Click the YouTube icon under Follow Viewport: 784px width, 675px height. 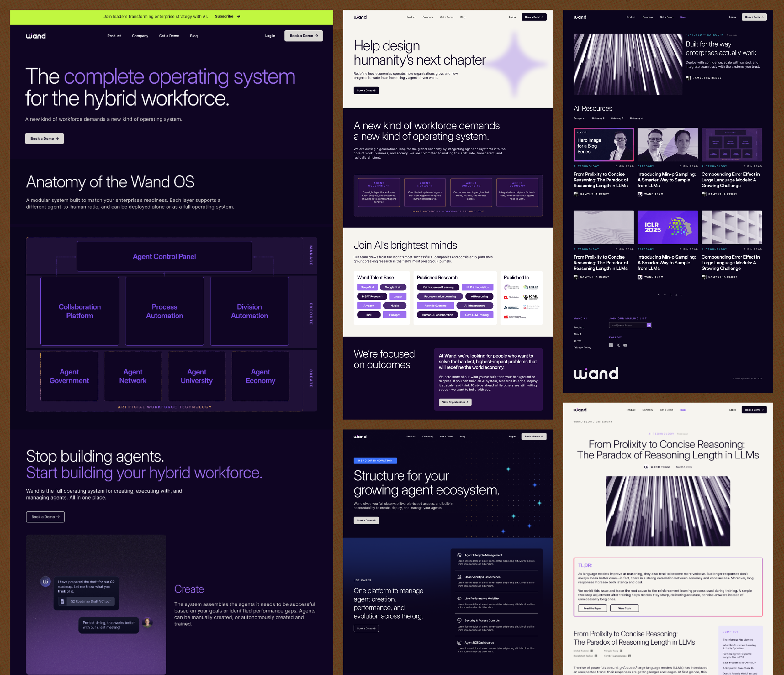[x=625, y=345]
